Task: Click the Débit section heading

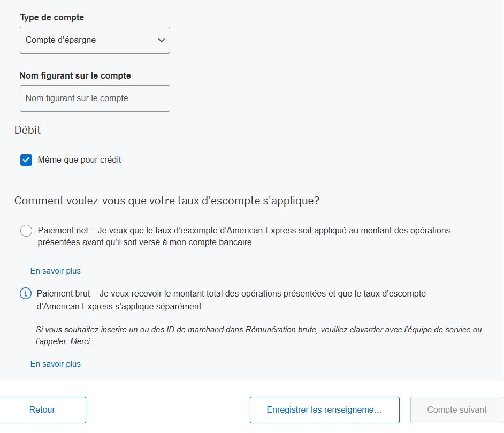Action: (27, 130)
